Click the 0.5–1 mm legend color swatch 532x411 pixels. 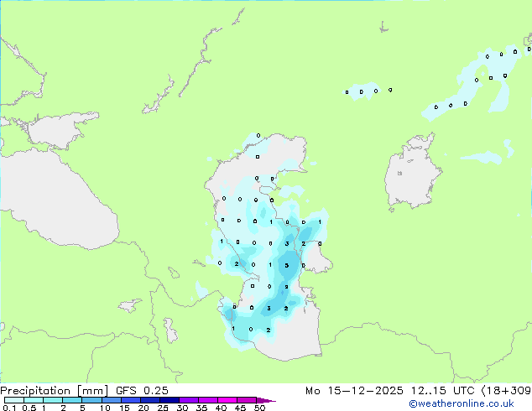[34, 400]
